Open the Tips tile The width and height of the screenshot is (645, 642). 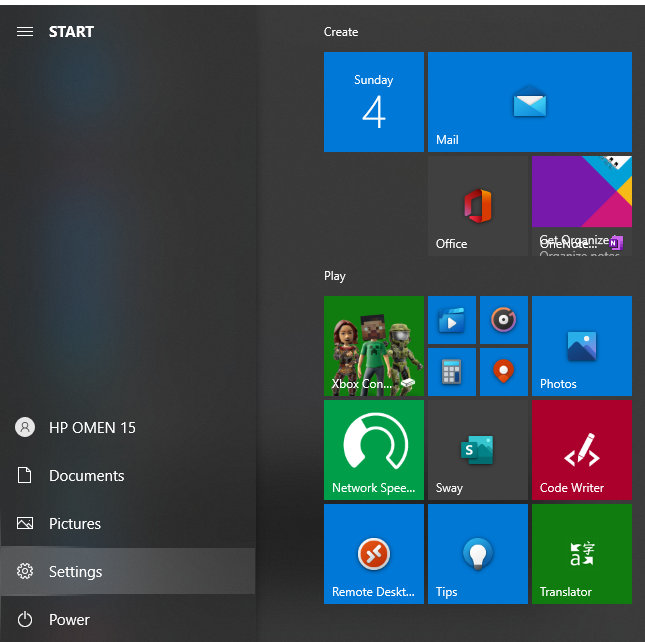tap(477, 553)
